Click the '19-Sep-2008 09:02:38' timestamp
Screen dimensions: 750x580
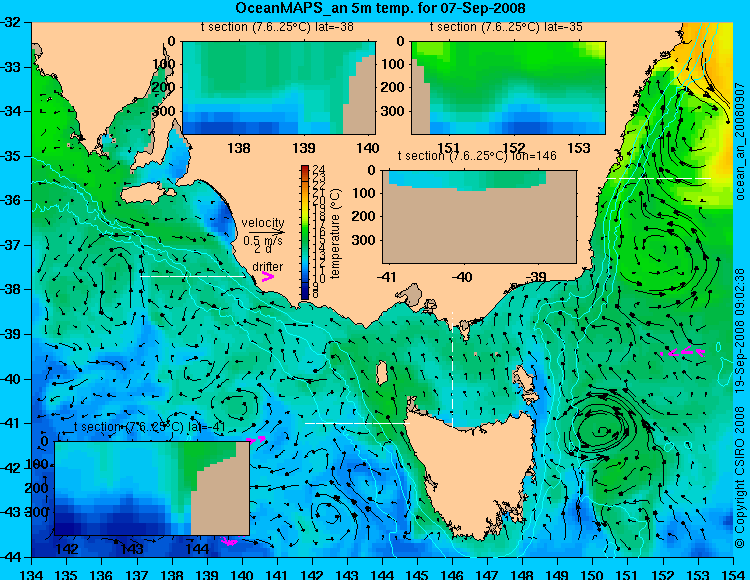[739, 330]
